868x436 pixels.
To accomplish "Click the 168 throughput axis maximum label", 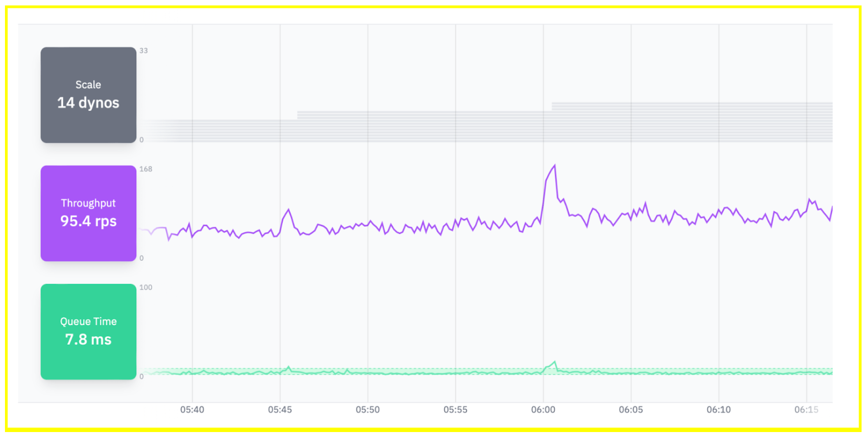I will click(x=146, y=169).
